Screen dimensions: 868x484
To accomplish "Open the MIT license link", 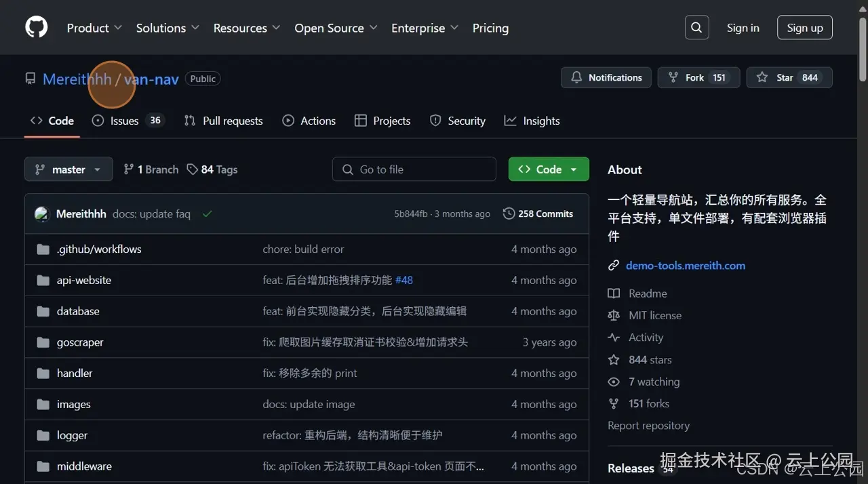I will (x=655, y=315).
